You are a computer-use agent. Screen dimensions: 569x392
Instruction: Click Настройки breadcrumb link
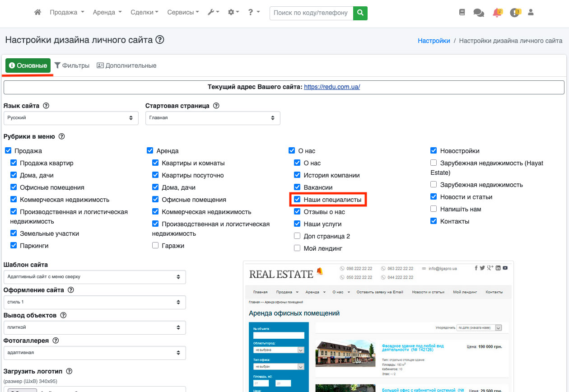tap(434, 41)
